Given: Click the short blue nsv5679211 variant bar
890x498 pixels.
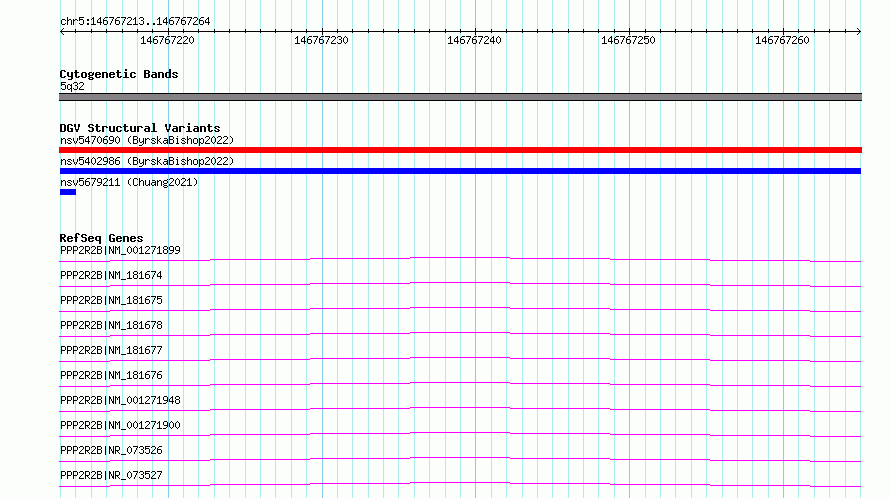Looking at the screenshot, I should (x=68, y=192).
